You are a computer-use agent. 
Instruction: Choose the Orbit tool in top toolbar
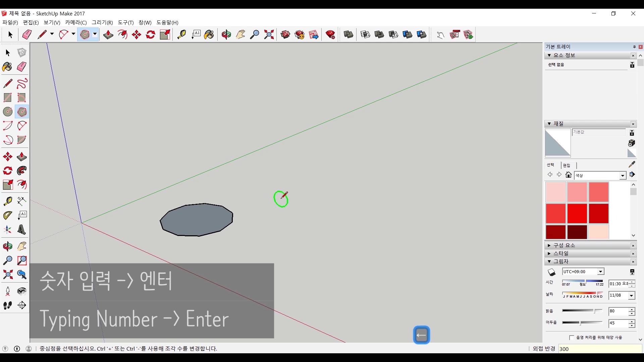pos(226,35)
